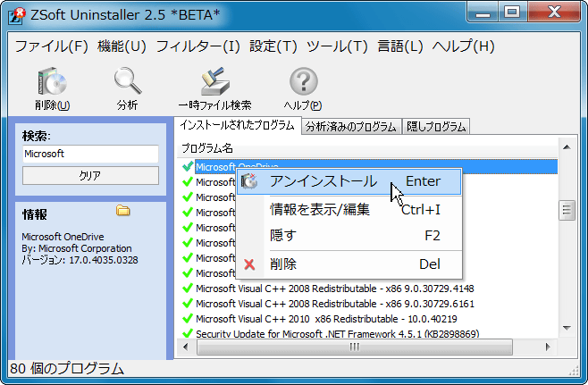Click the disc icon beside アンインストール
The image size is (588, 385).
[249, 181]
